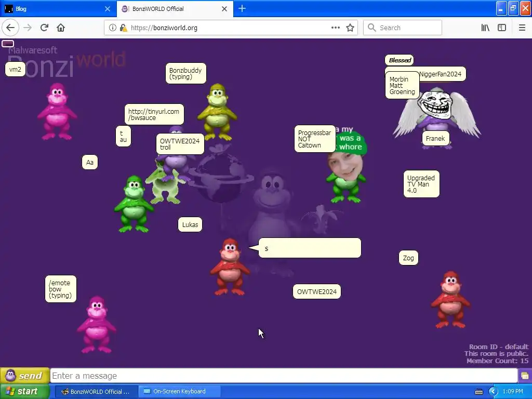Go back with the browser back arrow
Screen dimensions: 532x399
point(10,28)
